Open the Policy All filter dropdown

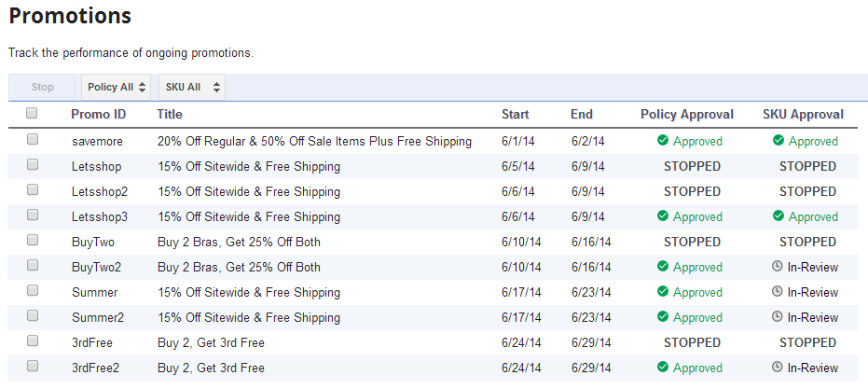pyautogui.click(x=117, y=88)
